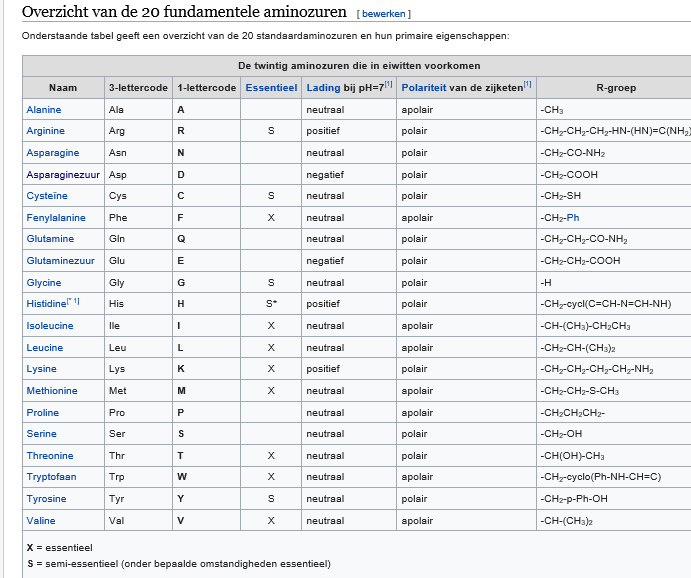This screenshot has height=578, width=691.
Task: Follow the Asparagine link
Action: click(53, 153)
